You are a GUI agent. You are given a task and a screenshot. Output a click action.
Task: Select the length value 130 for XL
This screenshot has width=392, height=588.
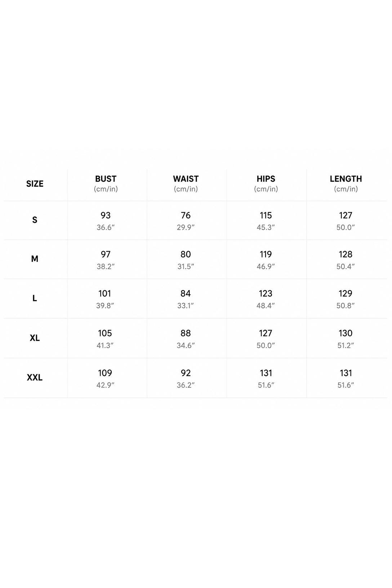click(346, 333)
